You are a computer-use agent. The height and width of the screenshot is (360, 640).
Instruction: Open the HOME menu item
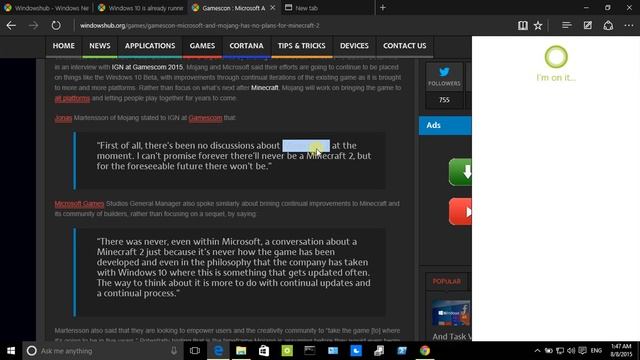coord(64,46)
